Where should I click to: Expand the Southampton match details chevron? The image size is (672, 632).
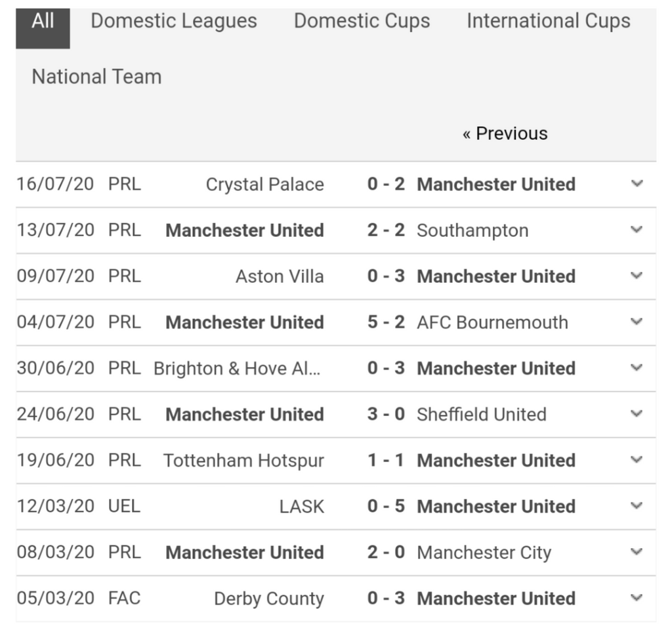pos(637,230)
